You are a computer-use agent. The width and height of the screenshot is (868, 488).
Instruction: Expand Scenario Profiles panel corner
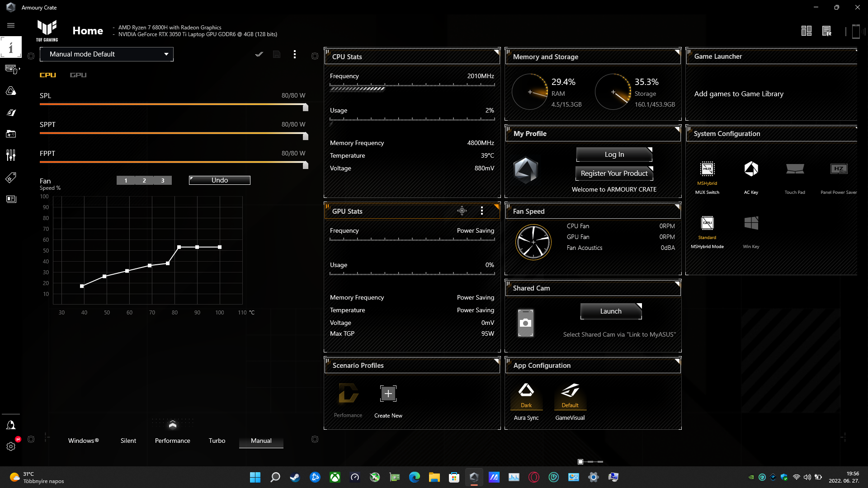496,361
